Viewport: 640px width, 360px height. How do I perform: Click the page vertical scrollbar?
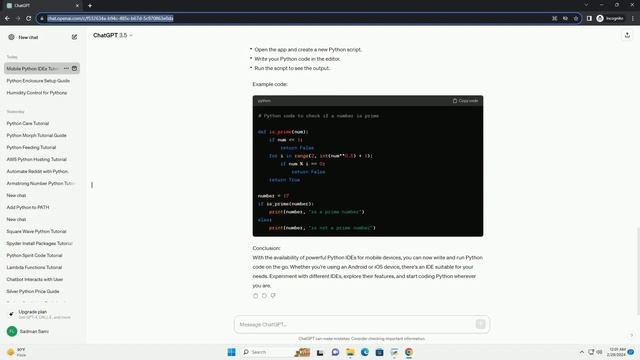coord(638,271)
